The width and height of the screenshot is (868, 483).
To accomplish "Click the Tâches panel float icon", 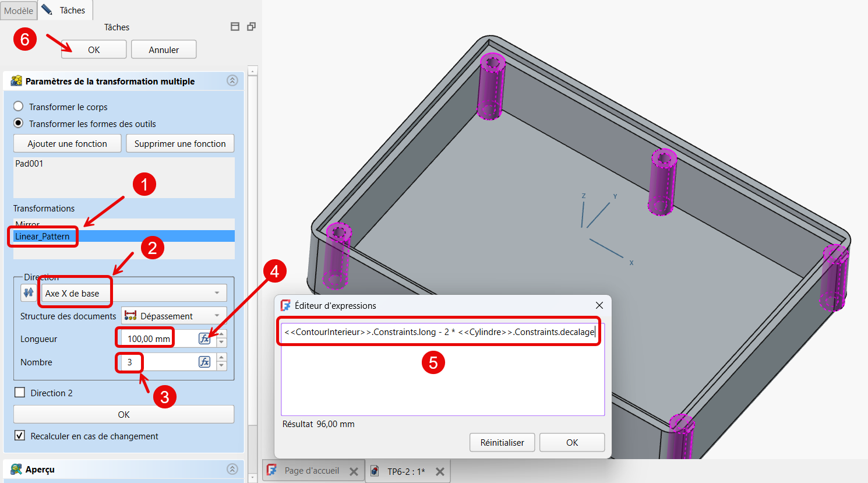I will coord(251,27).
